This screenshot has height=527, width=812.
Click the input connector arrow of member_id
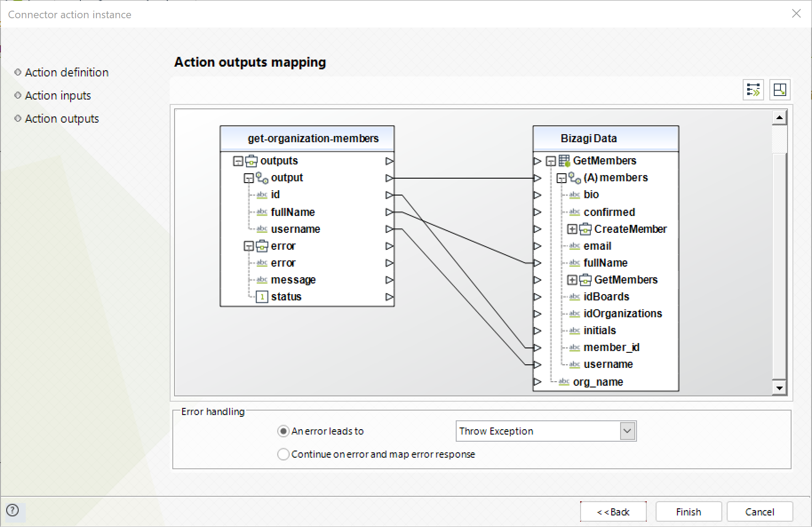pos(537,347)
